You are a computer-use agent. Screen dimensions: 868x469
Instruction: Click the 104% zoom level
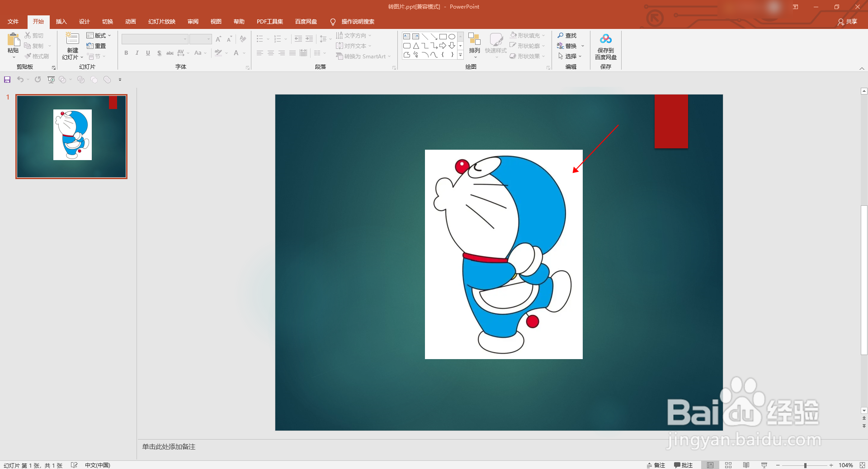tap(846, 465)
